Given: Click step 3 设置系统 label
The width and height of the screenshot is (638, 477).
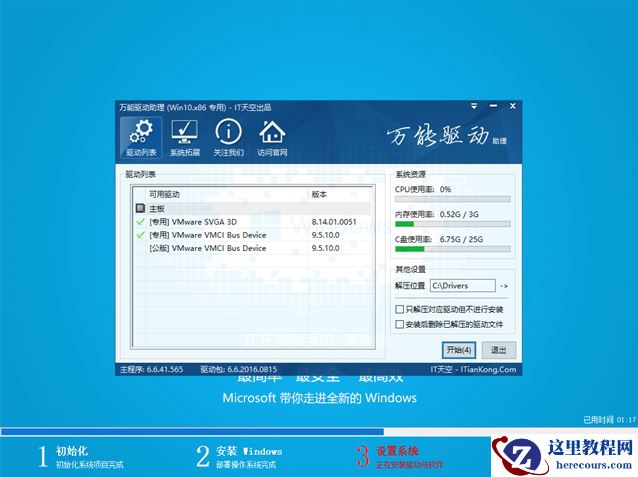Looking at the screenshot, I should (x=397, y=451).
